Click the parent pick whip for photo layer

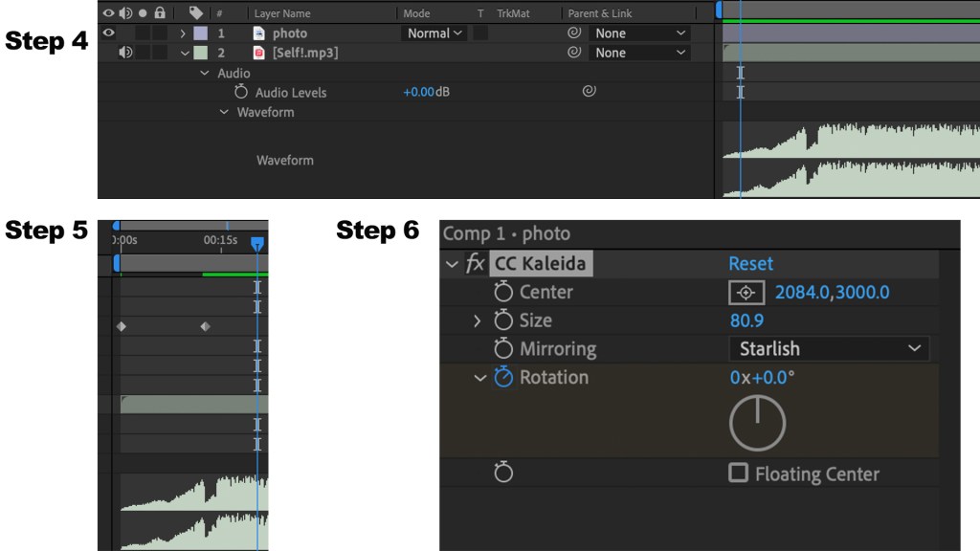(574, 33)
